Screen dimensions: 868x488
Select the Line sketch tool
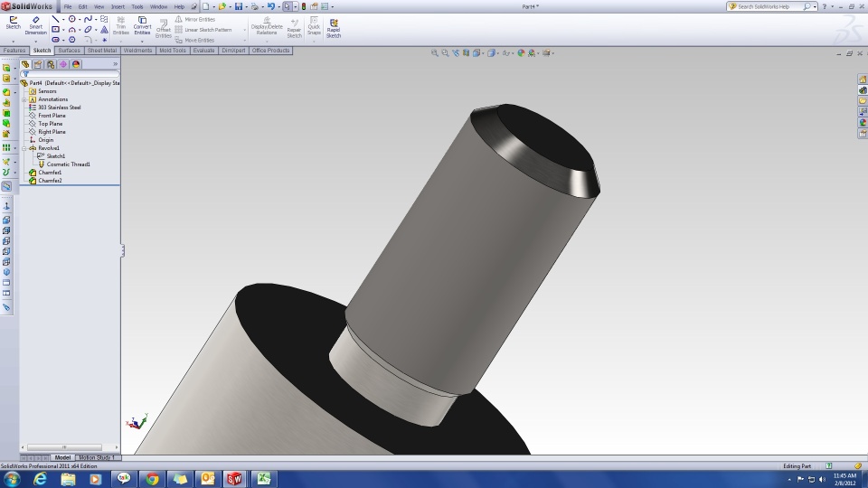pyautogui.click(x=55, y=19)
